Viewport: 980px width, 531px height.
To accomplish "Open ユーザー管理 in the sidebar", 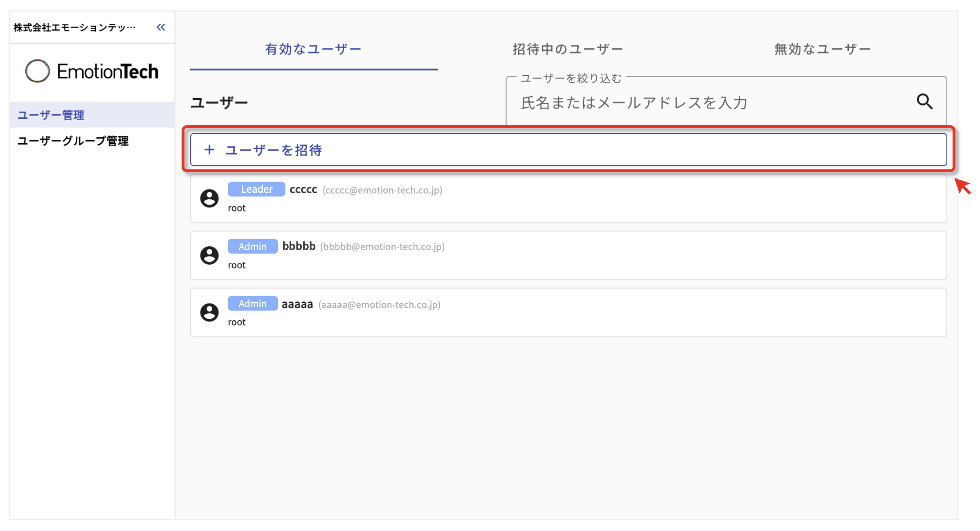I will [51, 115].
